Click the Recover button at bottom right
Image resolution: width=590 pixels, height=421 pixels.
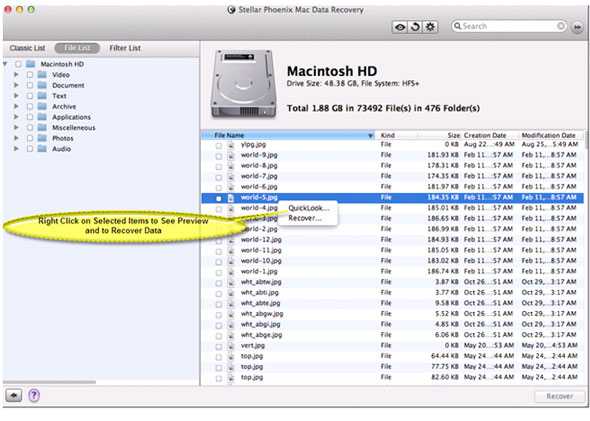560,396
